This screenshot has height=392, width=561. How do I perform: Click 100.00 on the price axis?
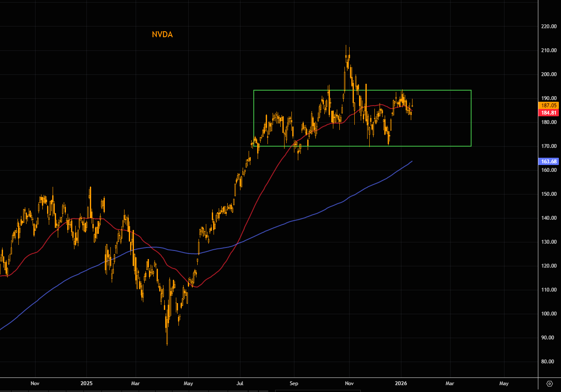pyautogui.click(x=548, y=314)
